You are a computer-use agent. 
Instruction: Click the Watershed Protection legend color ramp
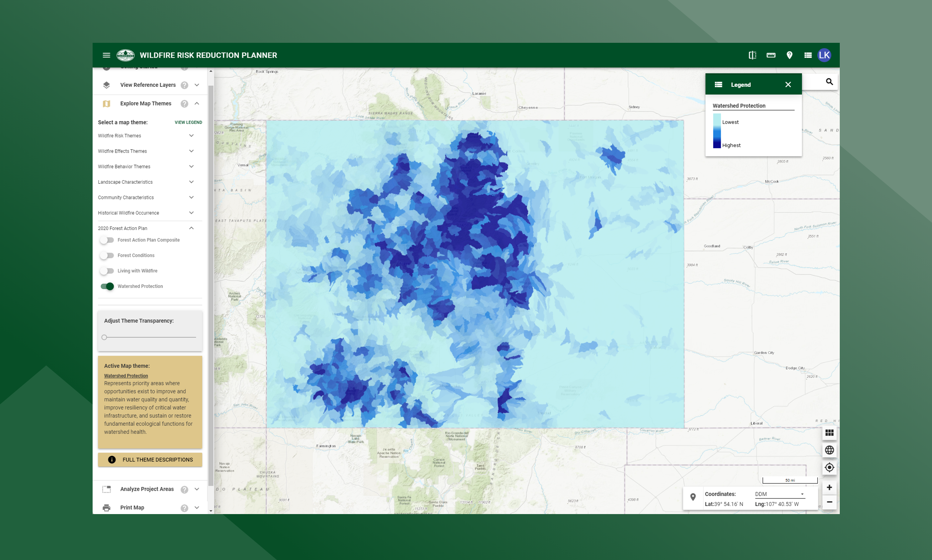point(716,131)
